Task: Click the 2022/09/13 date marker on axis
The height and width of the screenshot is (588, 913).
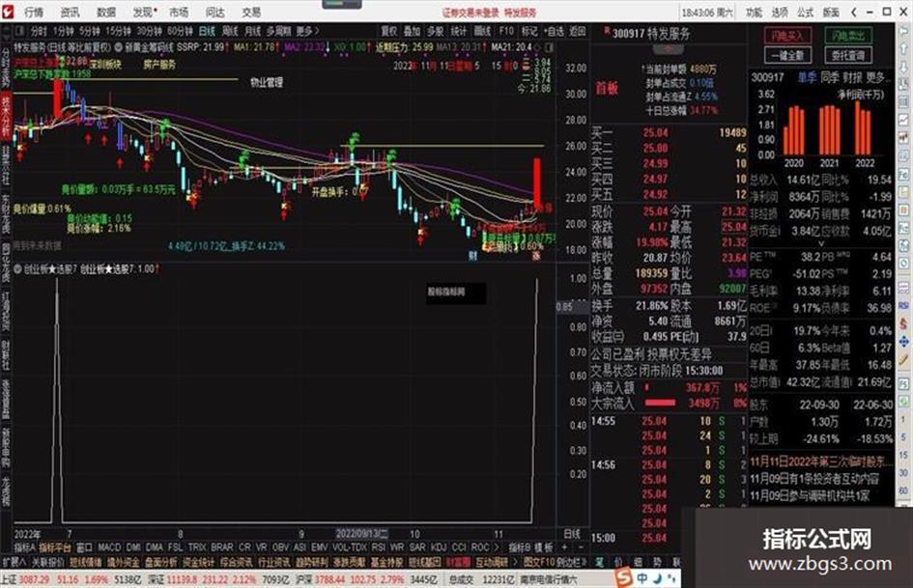Action: (361, 533)
